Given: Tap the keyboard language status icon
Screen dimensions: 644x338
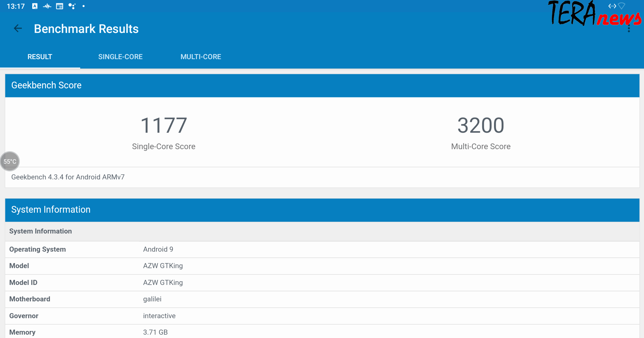Looking at the screenshot, I should (x=35, y=6).
